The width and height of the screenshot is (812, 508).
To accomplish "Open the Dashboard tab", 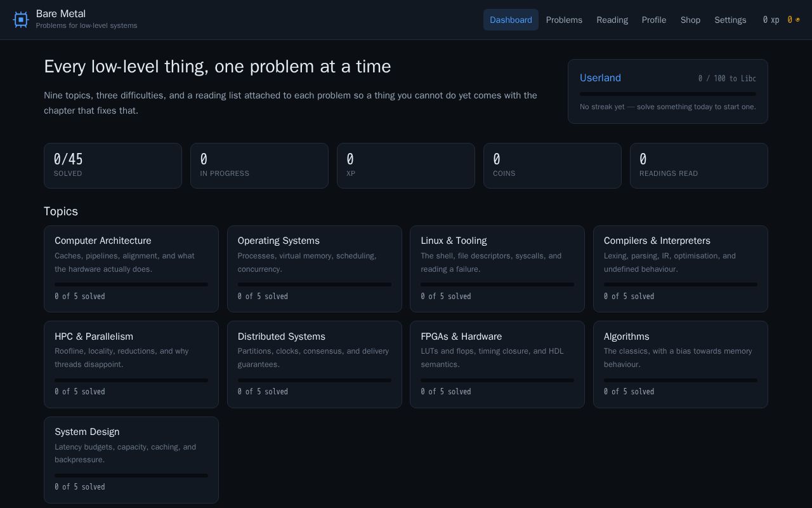I will click(x=511, y=20).
